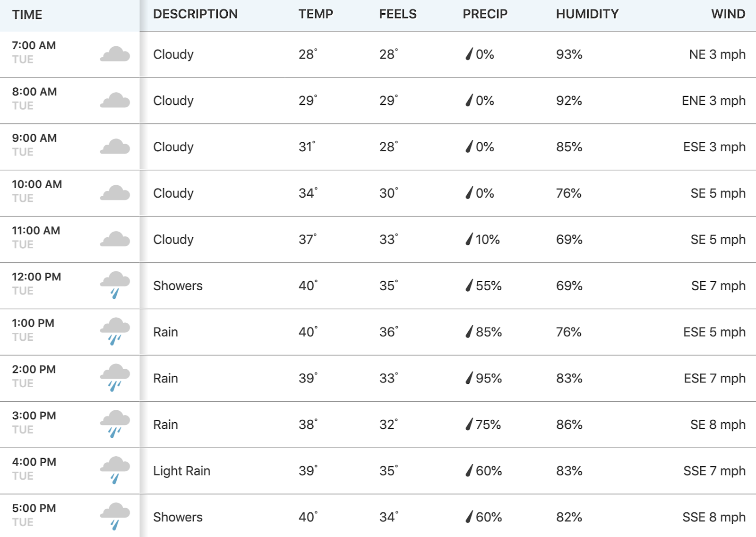Select the 10:00 AM time label
The image size is (756, 537).
click(37, 184)
